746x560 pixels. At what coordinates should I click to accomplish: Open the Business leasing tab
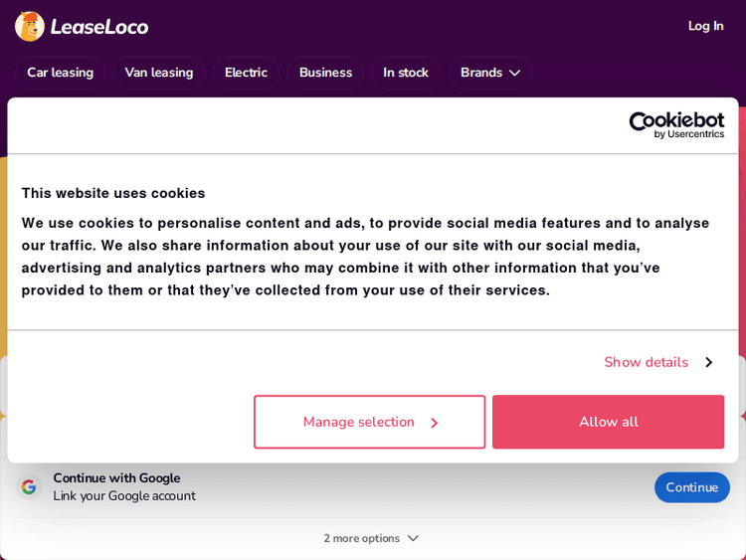(x=325, y=73)
